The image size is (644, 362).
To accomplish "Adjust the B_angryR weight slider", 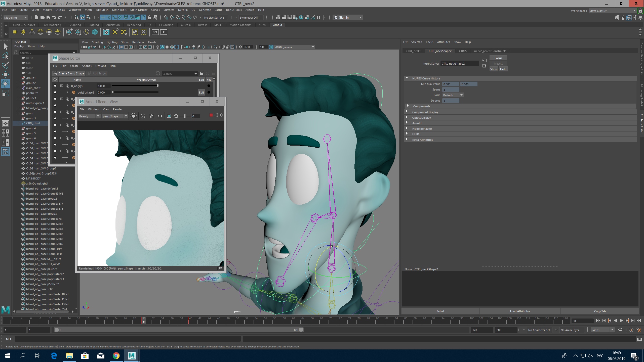I will pos(135,85).
